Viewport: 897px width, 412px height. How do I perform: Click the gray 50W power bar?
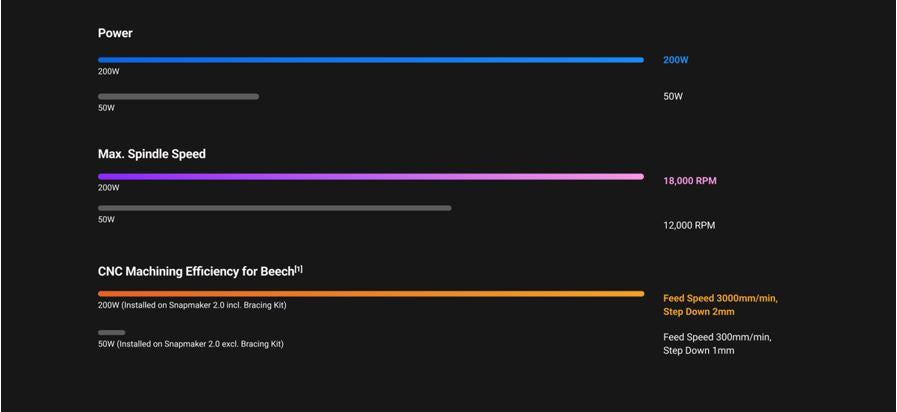[x=178, y=96]
